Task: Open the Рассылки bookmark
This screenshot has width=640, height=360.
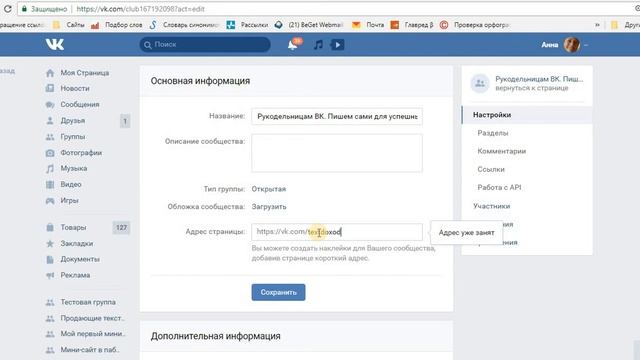Action: click(x=247, y=25)
